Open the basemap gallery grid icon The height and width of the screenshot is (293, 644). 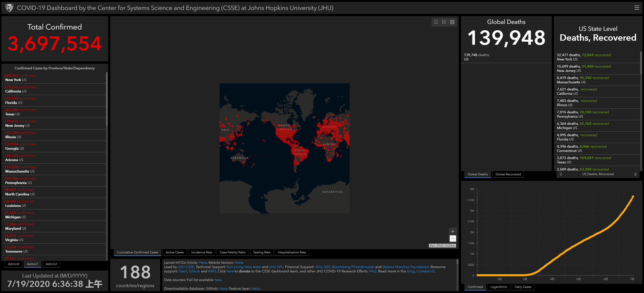click(x=452, y=22)
